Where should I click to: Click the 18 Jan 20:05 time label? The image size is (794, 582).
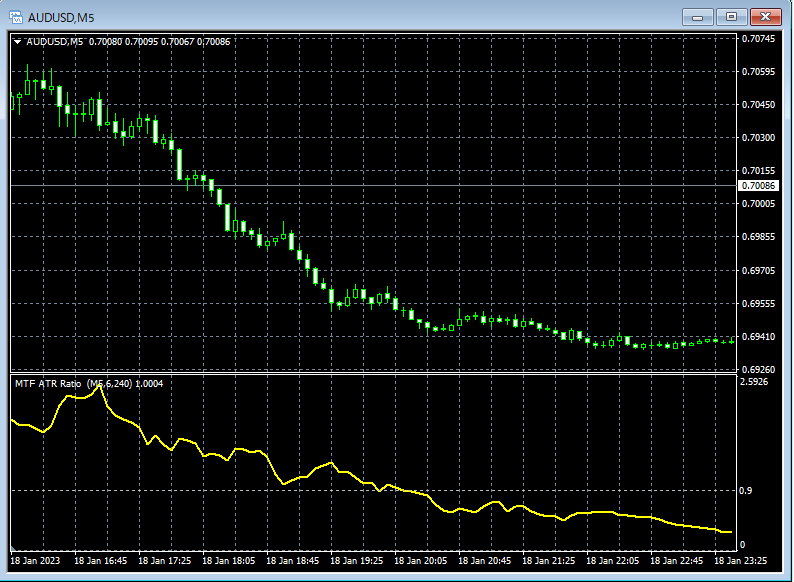(x=421, y=561)
